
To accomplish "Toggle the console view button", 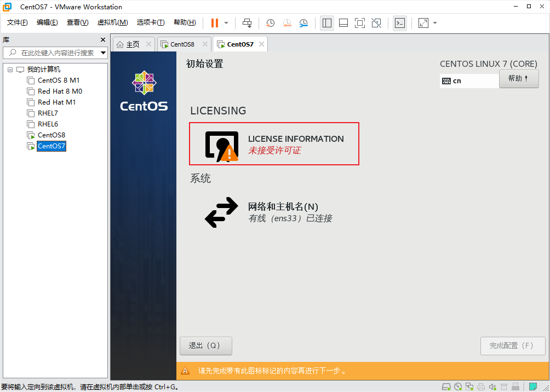I will pyautogui.click(x=399, y=23).
